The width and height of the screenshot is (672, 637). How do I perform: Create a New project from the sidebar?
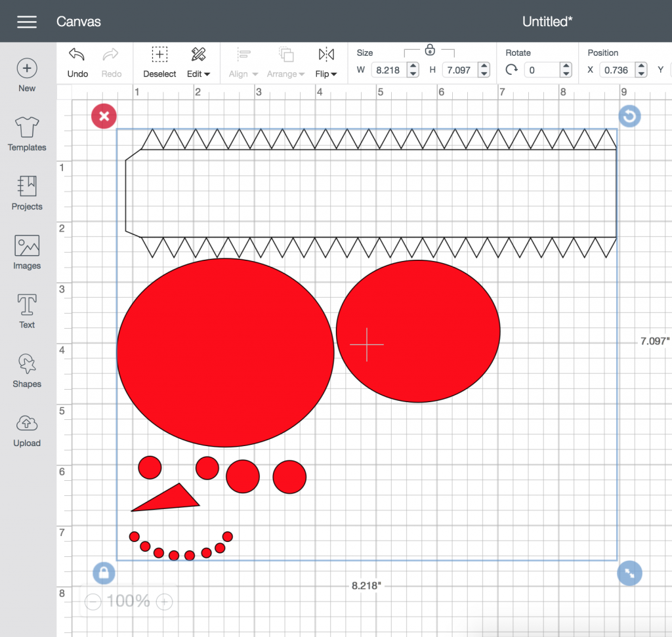coord(27,75)
